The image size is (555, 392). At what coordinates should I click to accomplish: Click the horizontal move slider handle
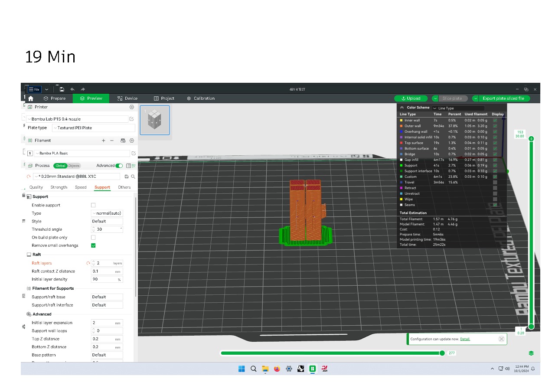coord(442,353)
